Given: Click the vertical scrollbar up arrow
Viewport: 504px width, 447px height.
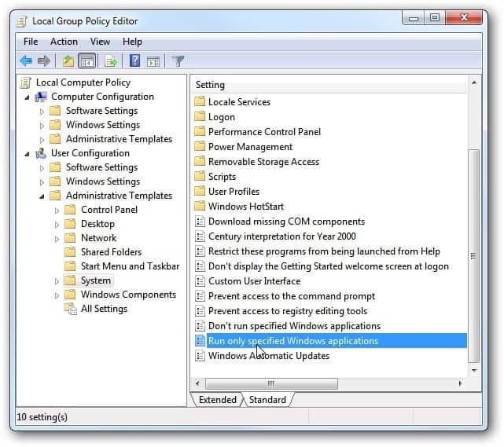Looking at the screenshot, I should (473, 82).
